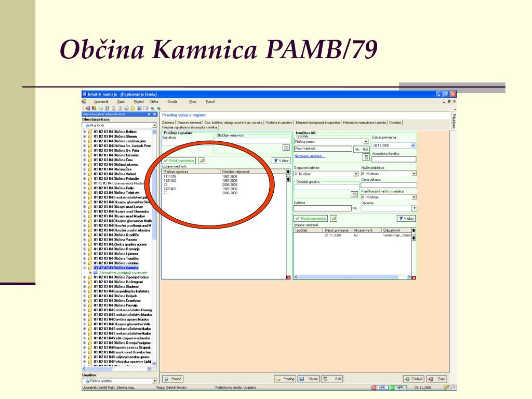
Task: Switch to the Opombe tab
Action: pyautogui.click(x=395, y=123)
